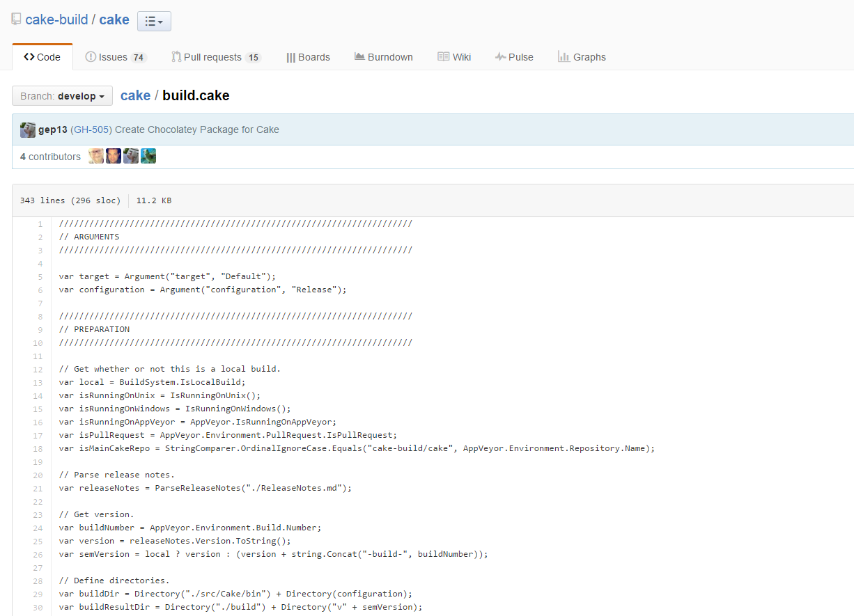Click the 'var configuration' code line
Image resolution: width=854 pixels, height=616 pixels.
(203, 290)
